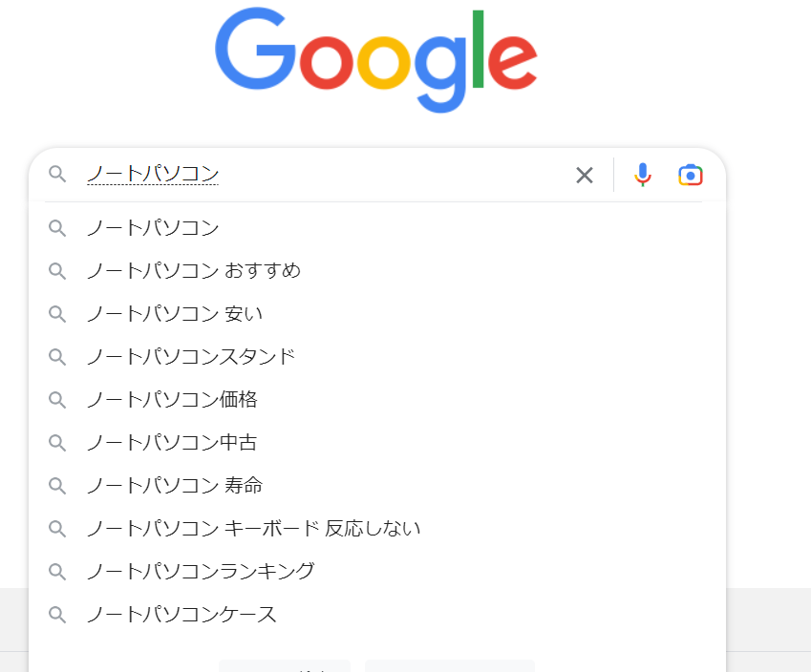Click the Google logo

(x=375, y=58)
